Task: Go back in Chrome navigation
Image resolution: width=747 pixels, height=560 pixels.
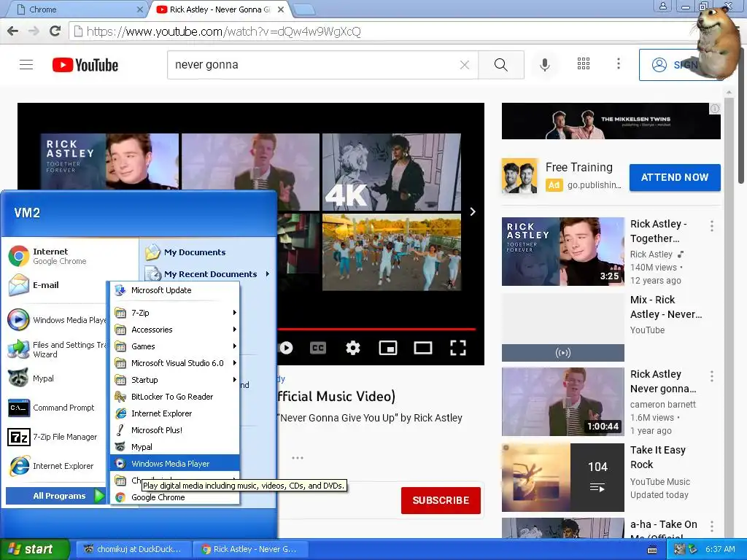Action: coord(13,31)
